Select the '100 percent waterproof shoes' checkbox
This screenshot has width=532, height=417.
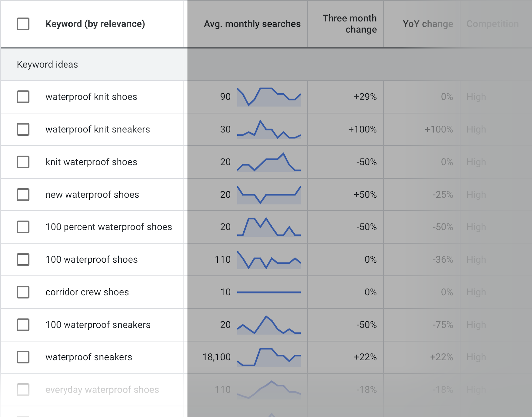23,227
